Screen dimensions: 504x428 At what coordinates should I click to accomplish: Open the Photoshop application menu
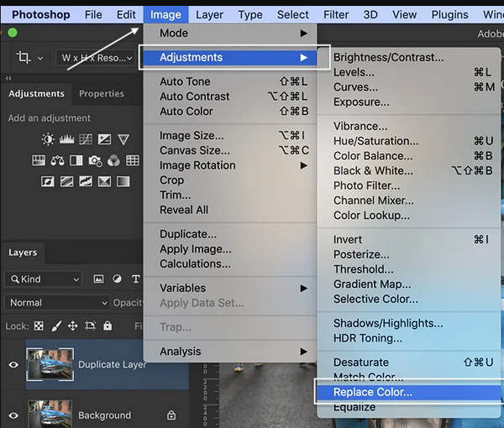point(41,15)
